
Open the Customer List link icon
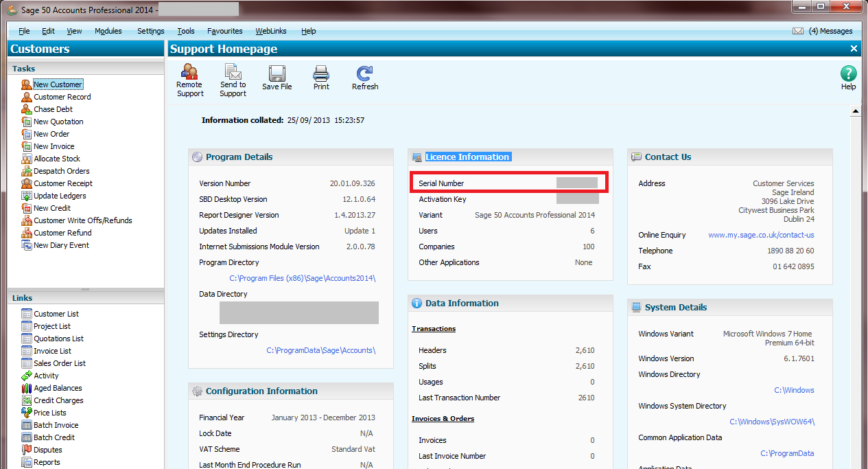[27, 314]
